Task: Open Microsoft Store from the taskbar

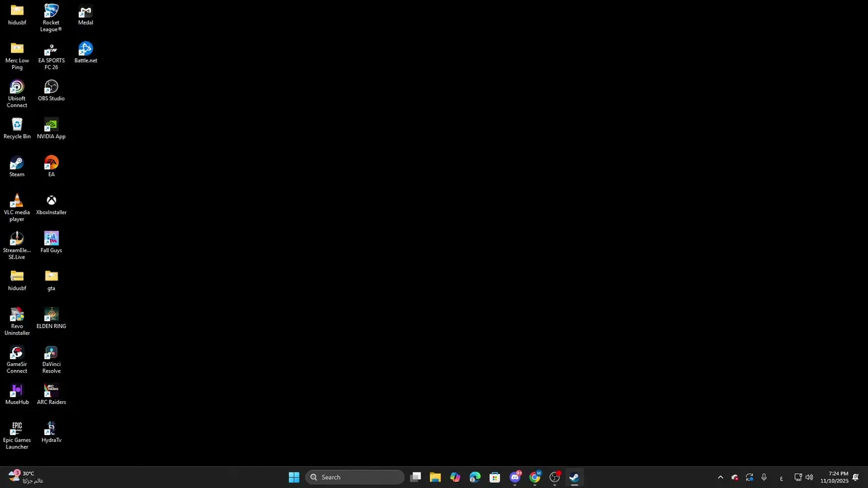Action: (495, 477)
